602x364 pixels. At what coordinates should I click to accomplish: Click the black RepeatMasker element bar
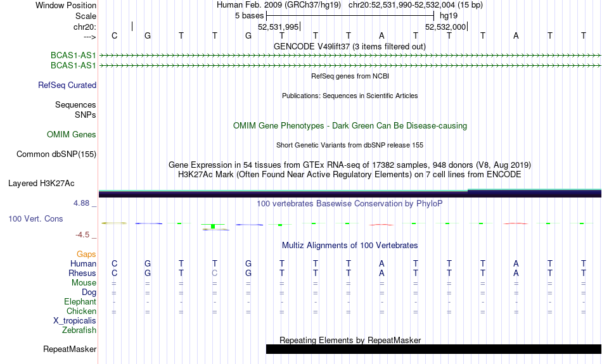[x=433, y=349]
